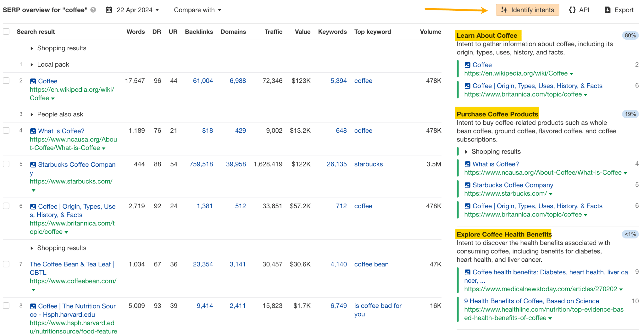644x335 pixels.
Task: Expand the Local pack row
Action: [32, 64]
